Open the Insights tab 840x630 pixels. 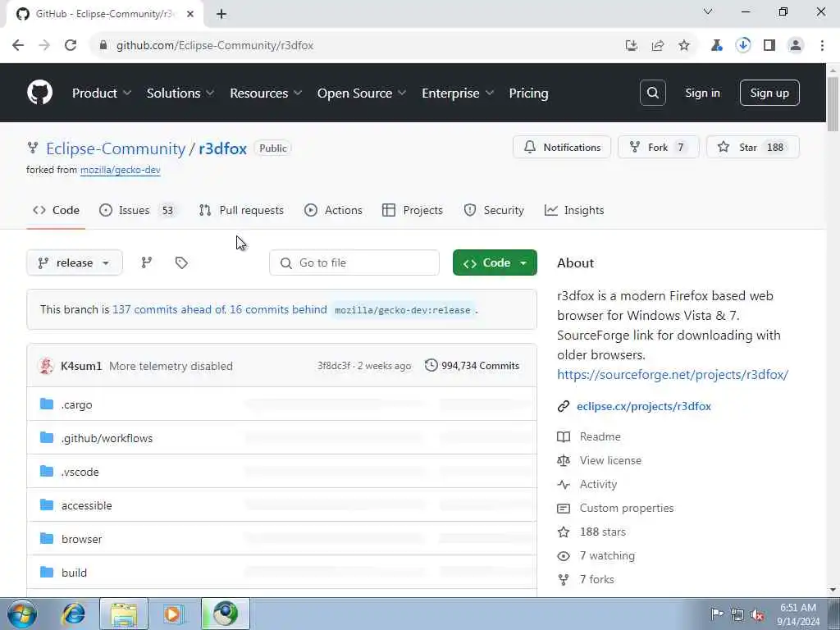574,210
